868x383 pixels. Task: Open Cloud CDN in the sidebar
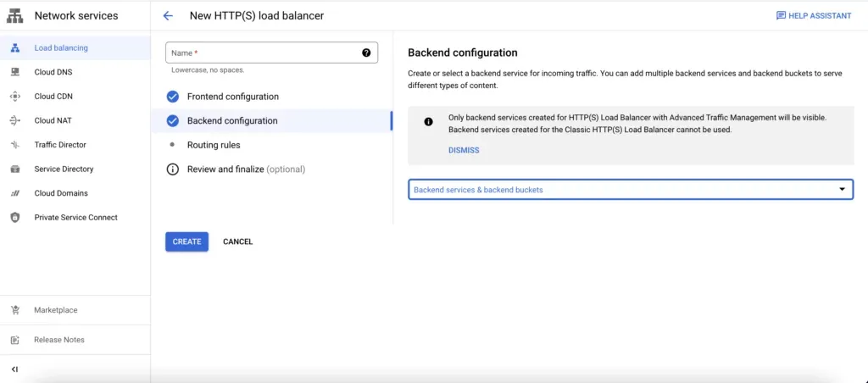tap(75, 97)
